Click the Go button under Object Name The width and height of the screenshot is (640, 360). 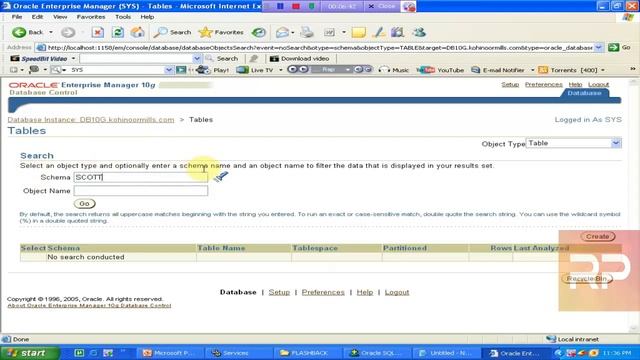point(84,203)
